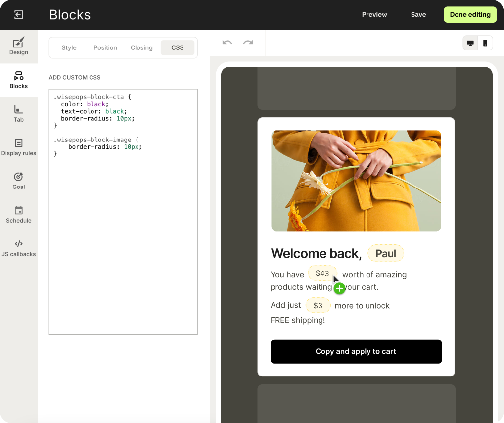
Task: Open the Closing tab
Action: [x=141, y=48]
